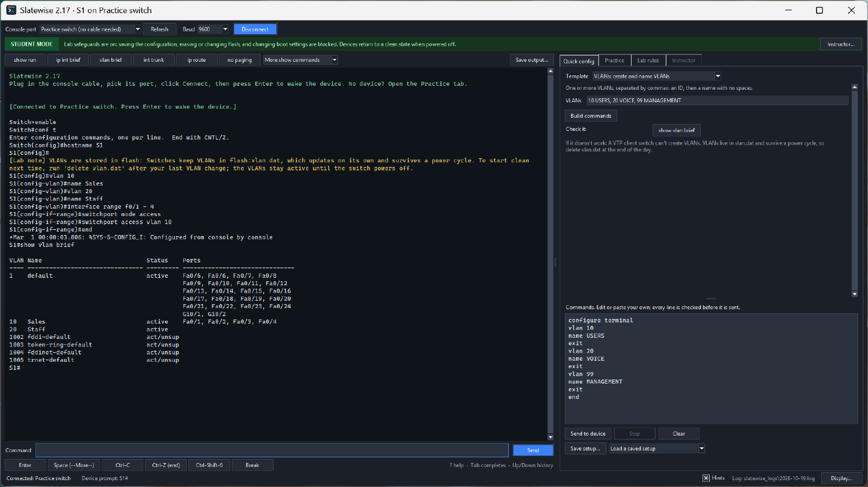Focus the Command input field
The image size is (868, 487).
point(272,450)
